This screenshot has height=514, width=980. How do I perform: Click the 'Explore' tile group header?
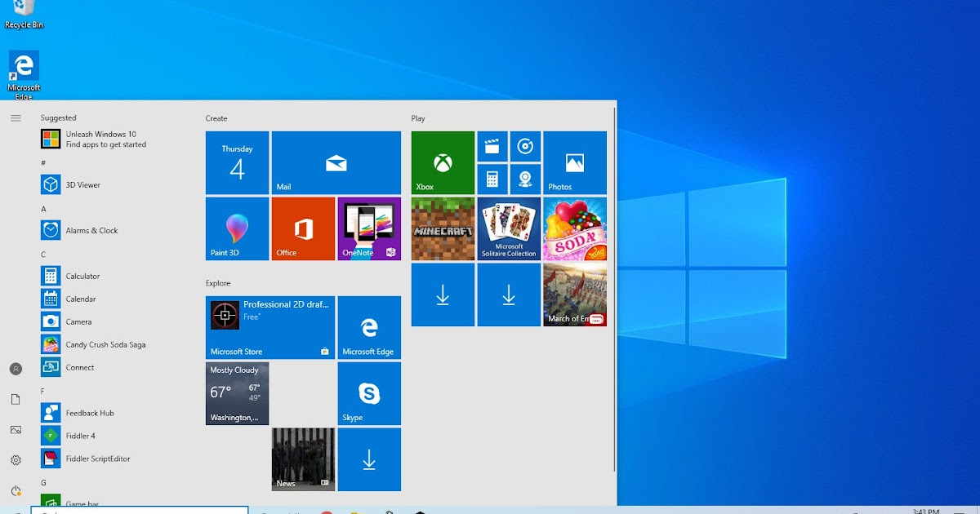[x=218, y=283]
